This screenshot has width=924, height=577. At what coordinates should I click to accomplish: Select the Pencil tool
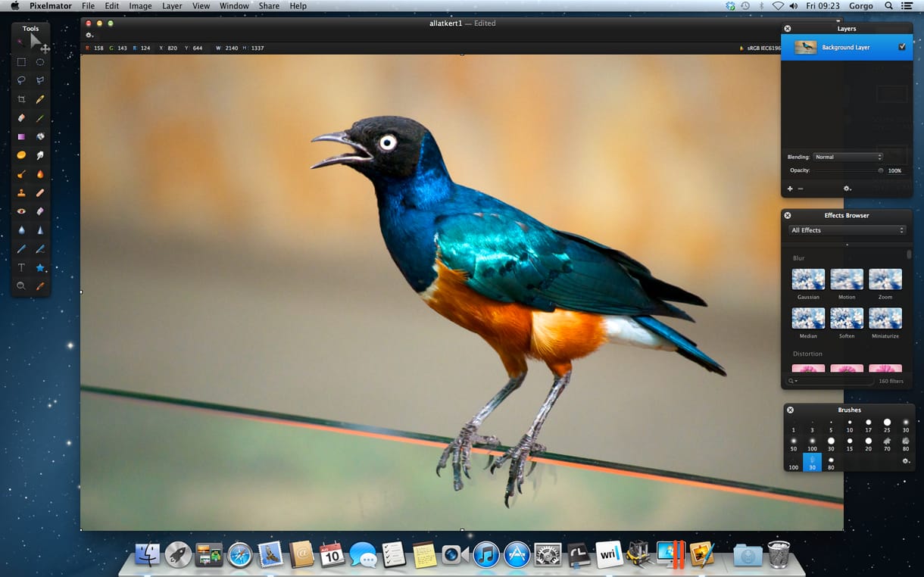pyautogui.click(x=40, y=99)
